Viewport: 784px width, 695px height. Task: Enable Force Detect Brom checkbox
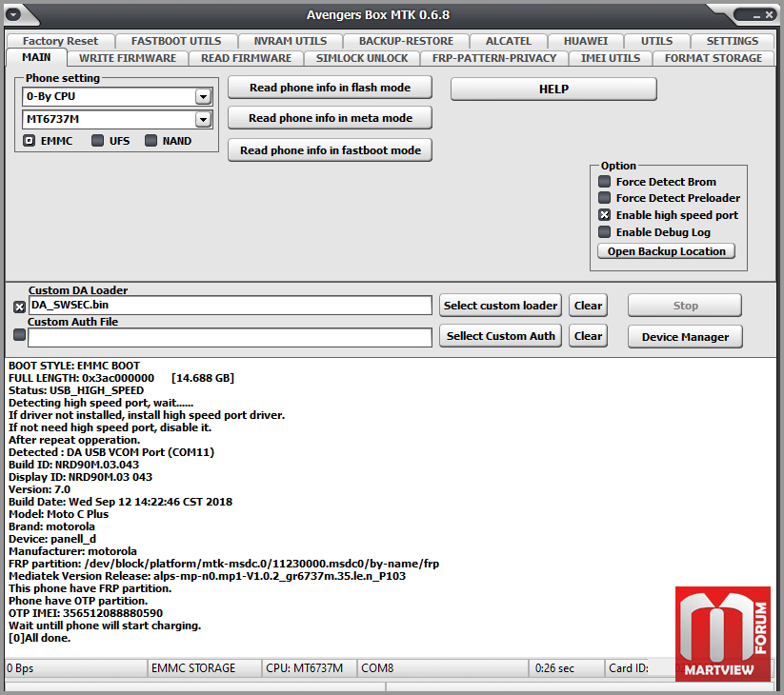pos(605,182)
